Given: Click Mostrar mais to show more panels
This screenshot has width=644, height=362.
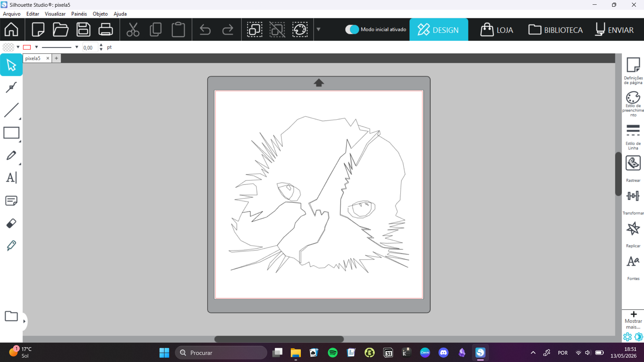Looking at the screenshot, I should 633,320.
